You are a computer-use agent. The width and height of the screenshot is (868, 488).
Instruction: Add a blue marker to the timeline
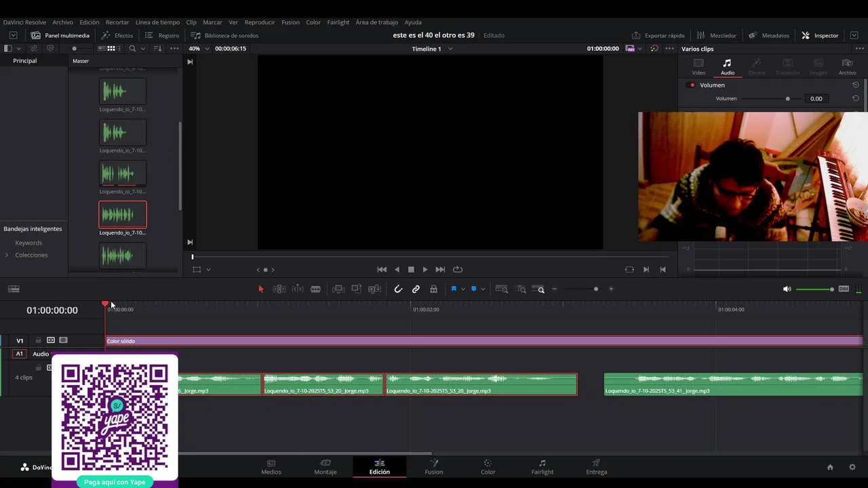coord(473,289)
